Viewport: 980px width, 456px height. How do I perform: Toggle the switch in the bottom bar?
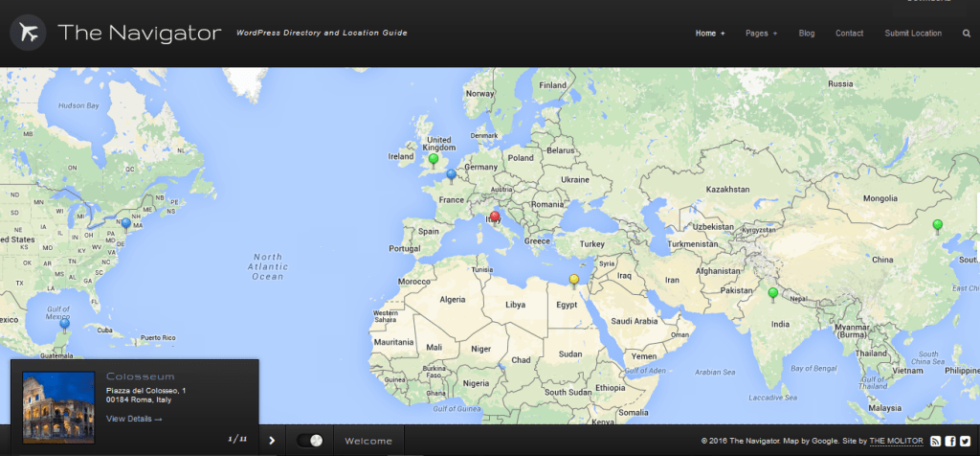[310, 441]
